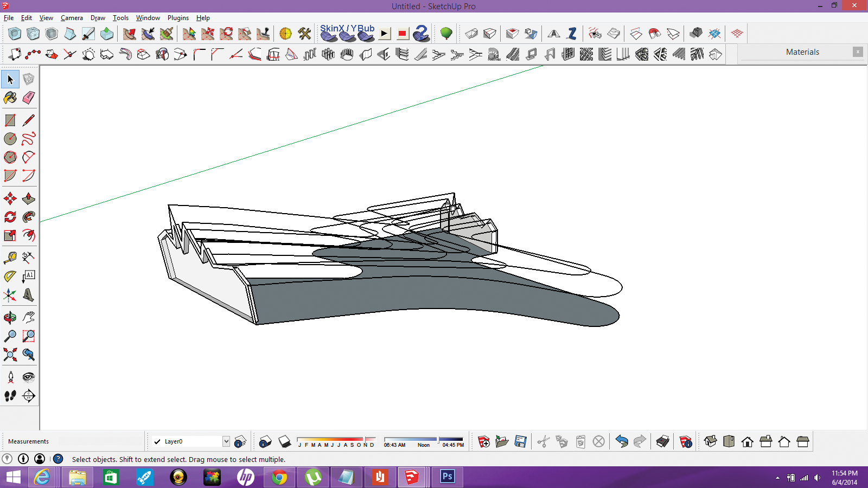868x488 pixels.
Task: Click the Zoom Extents tool
Action: click(10, 355)
